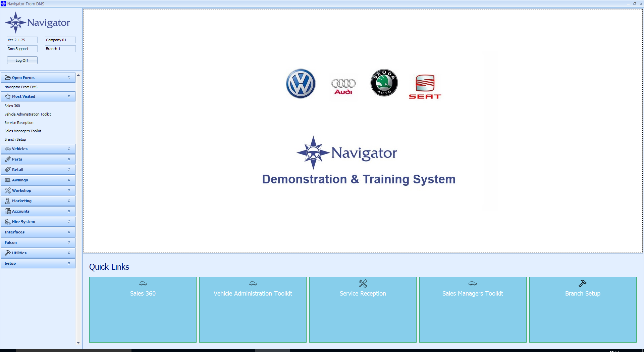Expand the Accounts section chevron
The height and width of the screenshot is (352, 644).
tap(69, 211)
